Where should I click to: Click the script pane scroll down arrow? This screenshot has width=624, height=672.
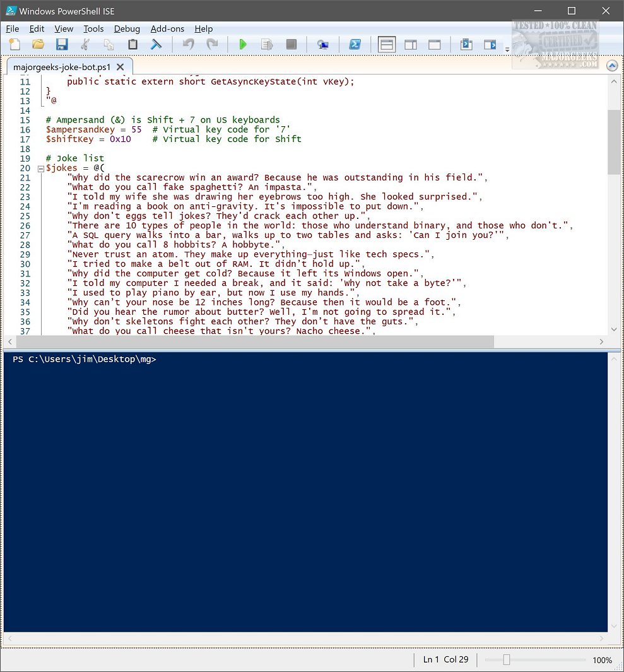pyautogui.click(x=613, y=329)
